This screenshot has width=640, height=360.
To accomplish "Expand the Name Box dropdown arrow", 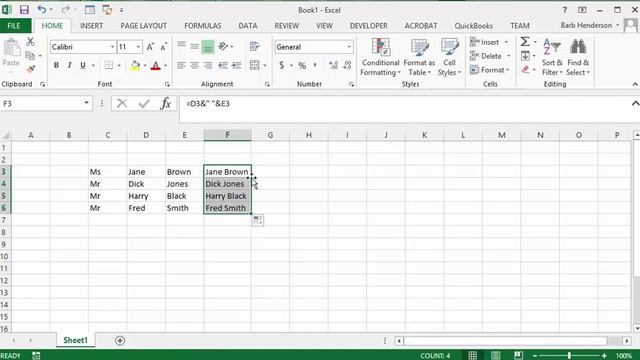I will (87, 103).
